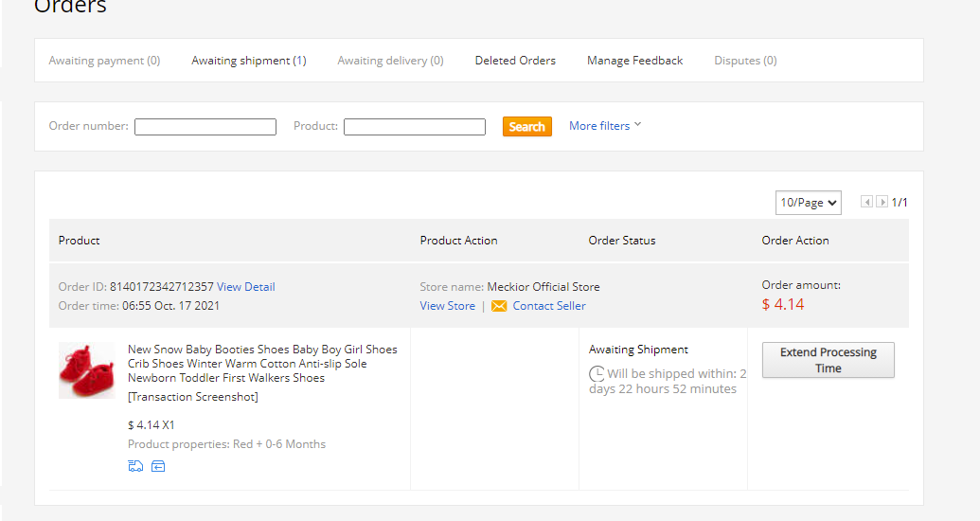Click the Extend Processing Time button
Screen dimensions: 980x521
[x=828, y=360]
